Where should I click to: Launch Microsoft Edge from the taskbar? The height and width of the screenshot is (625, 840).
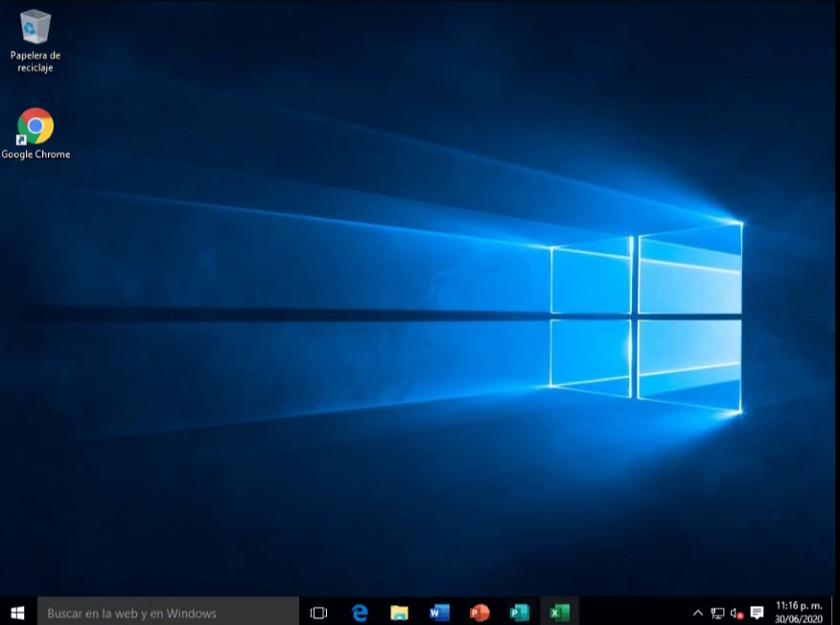360,613
